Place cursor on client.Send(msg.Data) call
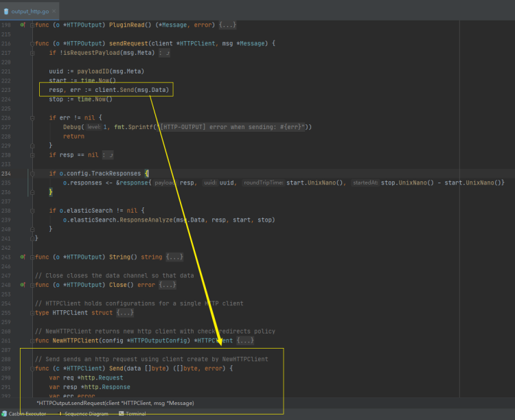 (x=132, y=90)
